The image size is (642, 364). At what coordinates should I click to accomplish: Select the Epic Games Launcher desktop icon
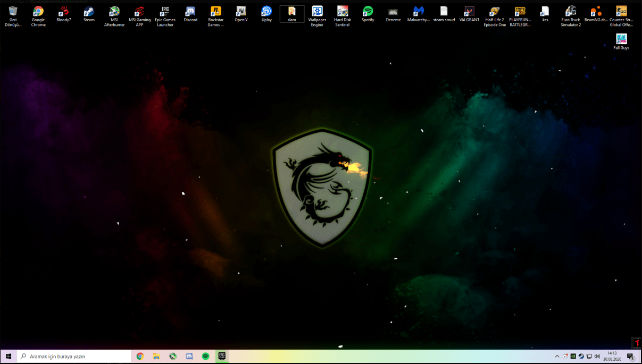pyautogui.click(x=165, y=16)
